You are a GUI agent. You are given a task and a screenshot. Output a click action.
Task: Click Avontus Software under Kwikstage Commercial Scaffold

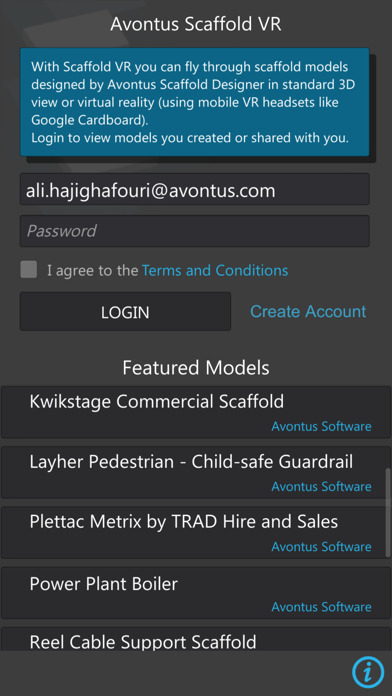[321, 426]
